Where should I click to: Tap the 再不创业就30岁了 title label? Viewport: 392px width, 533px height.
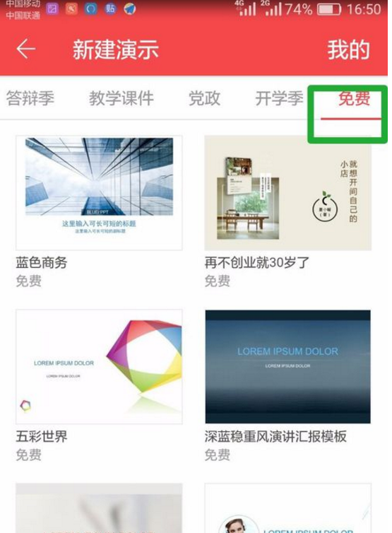257,262
